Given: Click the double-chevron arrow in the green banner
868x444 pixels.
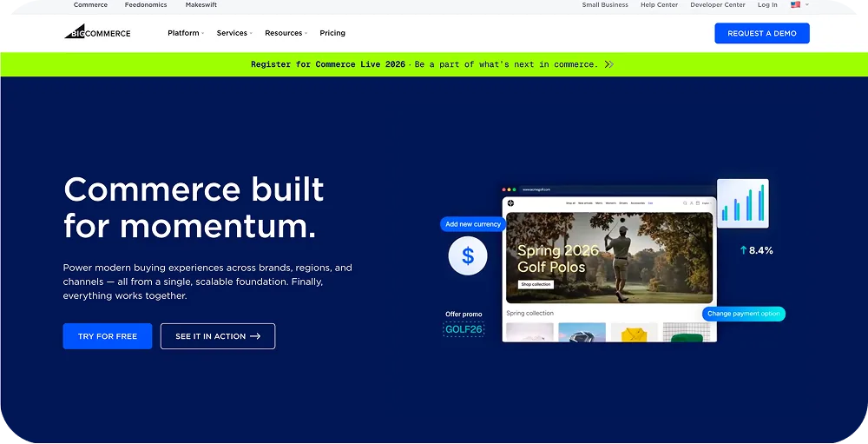Looking at the screenshot, I should [609, 64].
